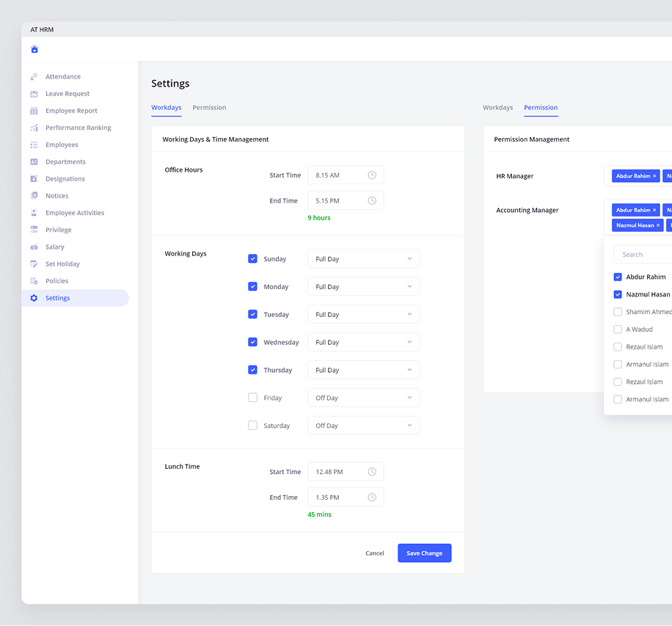
Task: Expand the Friday Off Day dropdown
Action: 363,398
